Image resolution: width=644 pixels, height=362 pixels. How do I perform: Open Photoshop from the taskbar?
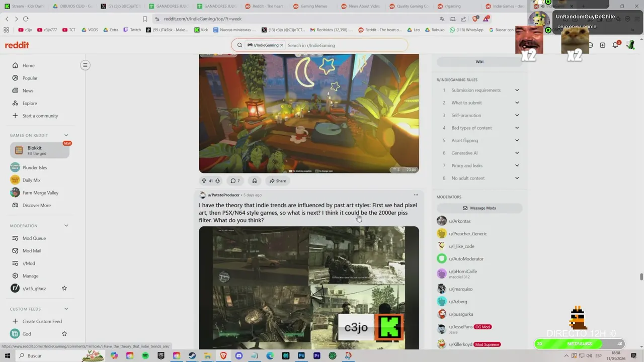click(301, 355)
